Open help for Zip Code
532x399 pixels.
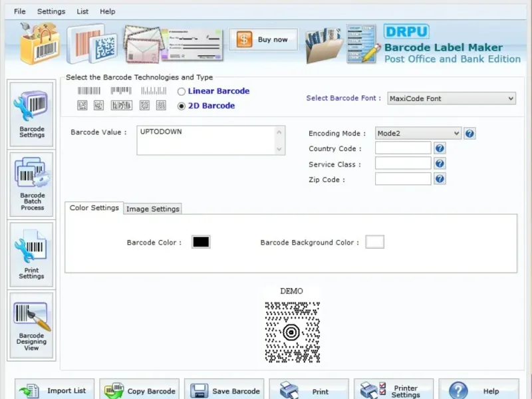click(x=440, y=179)
